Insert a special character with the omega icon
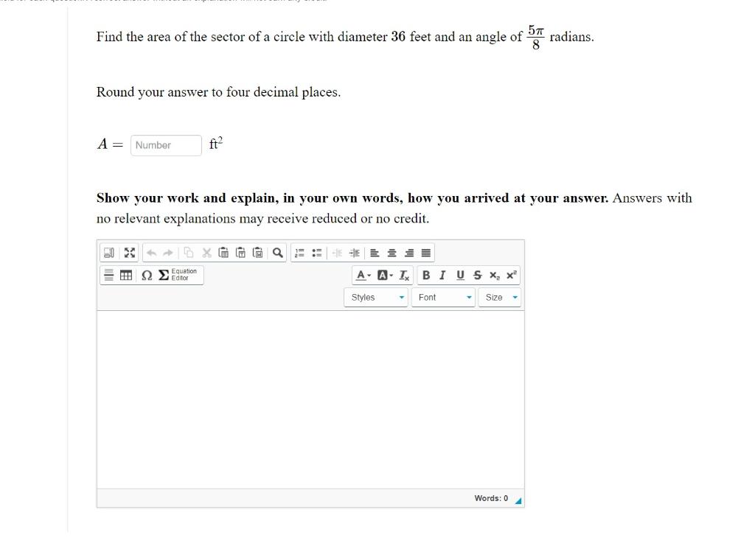The height and width of the screenshot is (560, 755). (146, 275)
